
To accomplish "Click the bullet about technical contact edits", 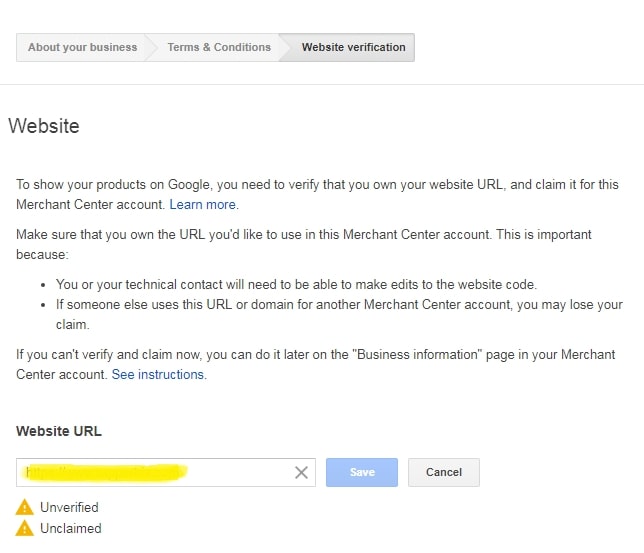I will pos(296,284).
